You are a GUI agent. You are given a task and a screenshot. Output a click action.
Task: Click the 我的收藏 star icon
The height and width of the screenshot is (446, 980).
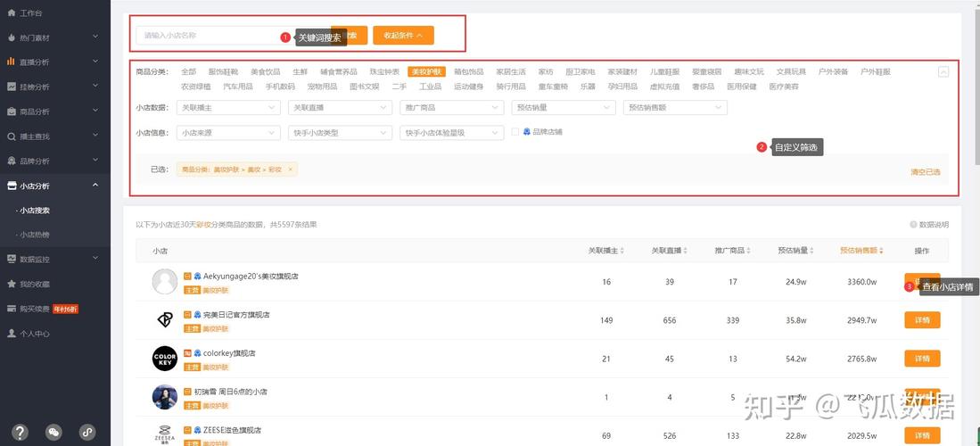[x=12, y=284]
